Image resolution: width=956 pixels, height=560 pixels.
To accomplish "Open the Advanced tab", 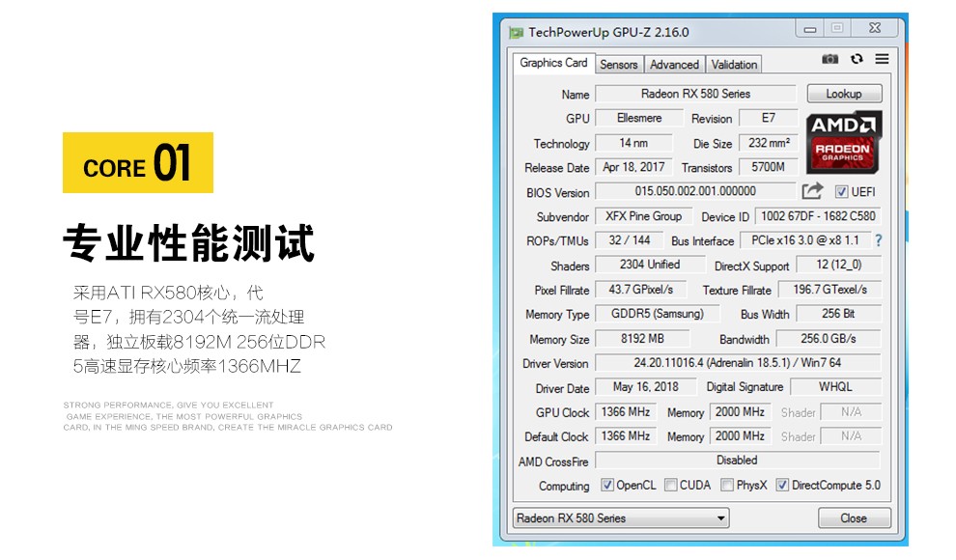I will point(674,65).
